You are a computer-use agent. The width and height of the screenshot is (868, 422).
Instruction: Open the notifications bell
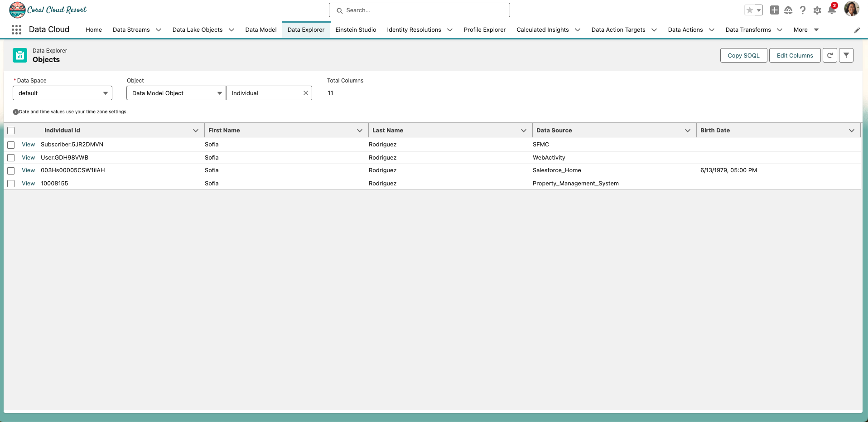coord(831,10)
